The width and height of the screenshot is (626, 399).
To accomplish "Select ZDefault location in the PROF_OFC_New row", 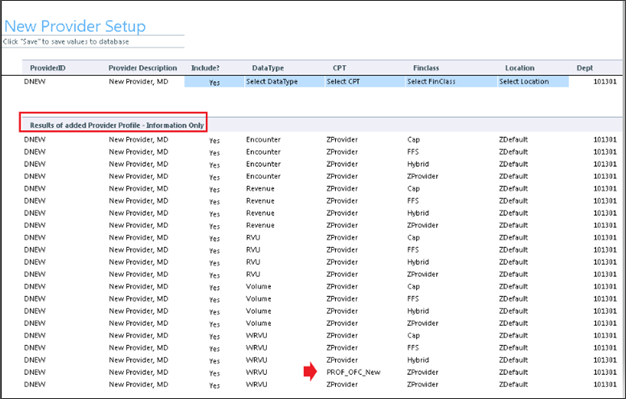I will click(x=513, y=372).
